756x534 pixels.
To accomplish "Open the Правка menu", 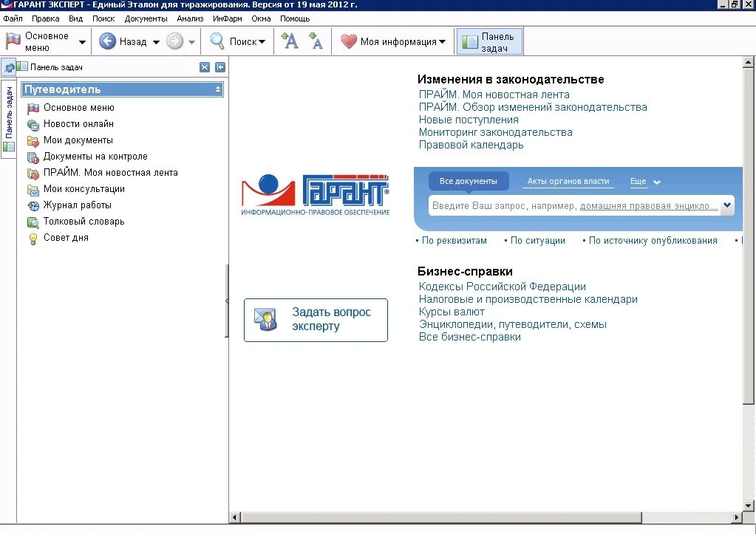I will pyautogui.click(x=45, y=18).
